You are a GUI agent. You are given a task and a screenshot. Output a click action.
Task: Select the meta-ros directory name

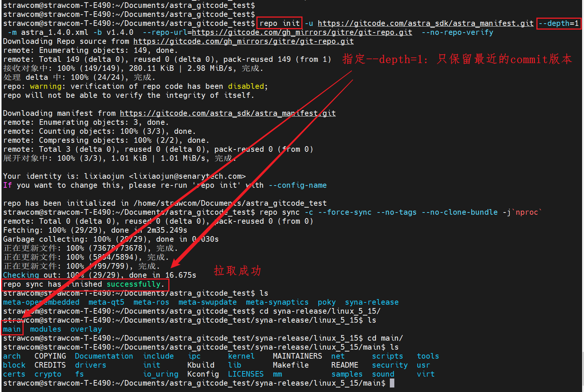point(151,302)
